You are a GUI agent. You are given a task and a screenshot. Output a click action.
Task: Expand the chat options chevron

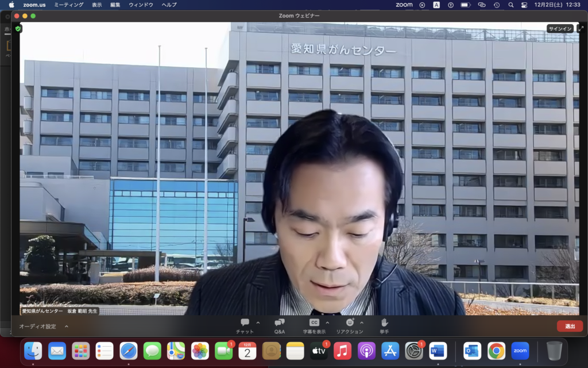tap(258, 324)
